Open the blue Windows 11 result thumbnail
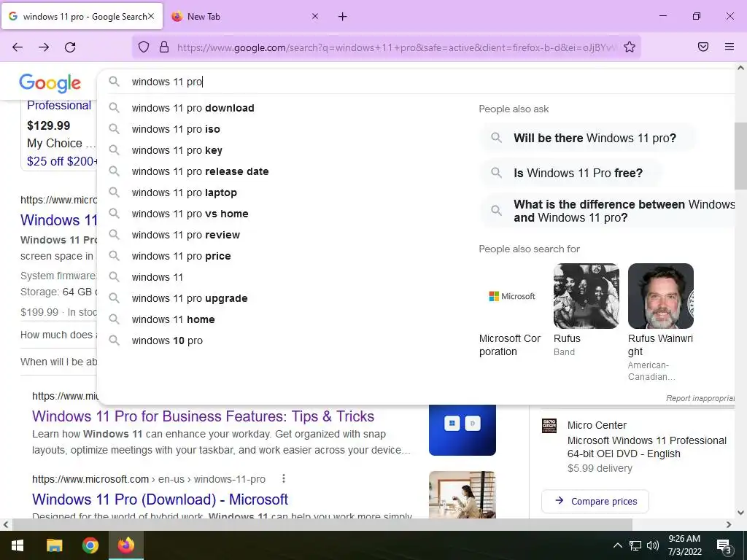Screen dimensions: 747x560 point(462,430)
